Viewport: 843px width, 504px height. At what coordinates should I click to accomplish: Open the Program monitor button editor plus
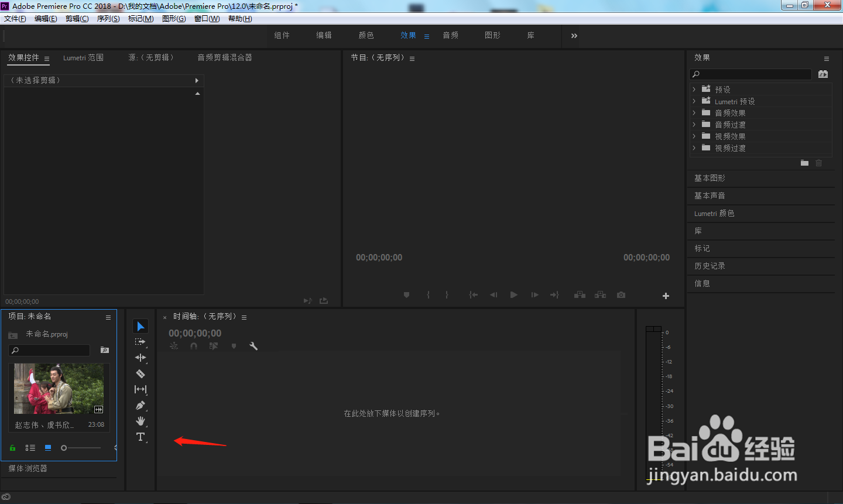pyautogui.click(x=666, y=296)
